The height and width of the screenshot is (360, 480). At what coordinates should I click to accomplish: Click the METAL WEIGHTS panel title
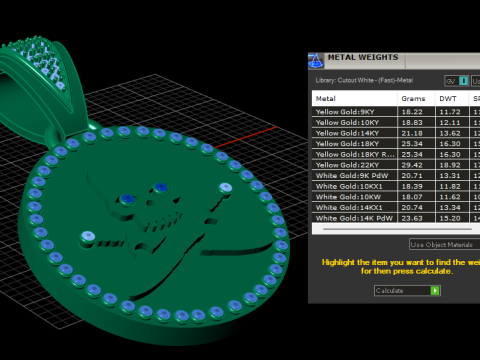[363, 57]
